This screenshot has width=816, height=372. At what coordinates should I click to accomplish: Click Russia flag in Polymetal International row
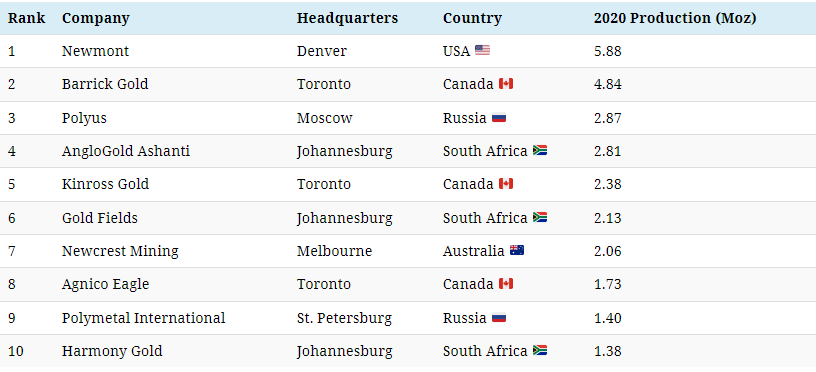[x=499, y=317]
